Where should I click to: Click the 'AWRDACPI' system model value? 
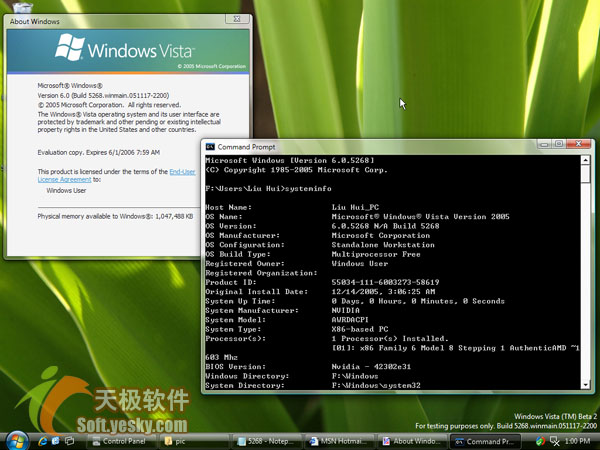350,320
